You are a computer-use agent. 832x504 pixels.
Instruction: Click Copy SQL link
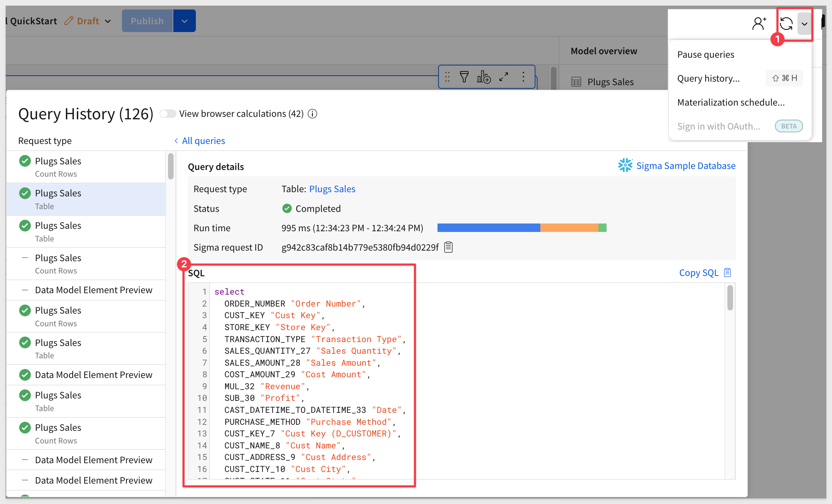click(705, 273)
